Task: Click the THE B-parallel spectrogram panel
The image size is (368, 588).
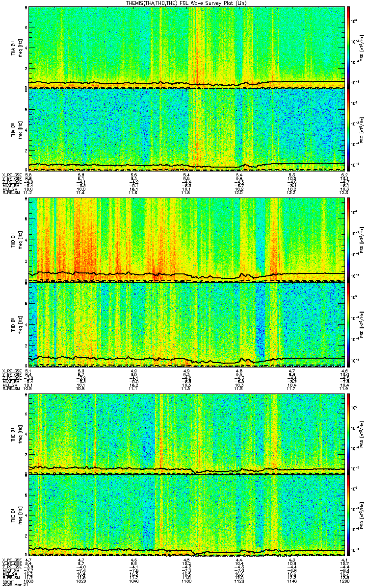Action: [x=186, y=515]
